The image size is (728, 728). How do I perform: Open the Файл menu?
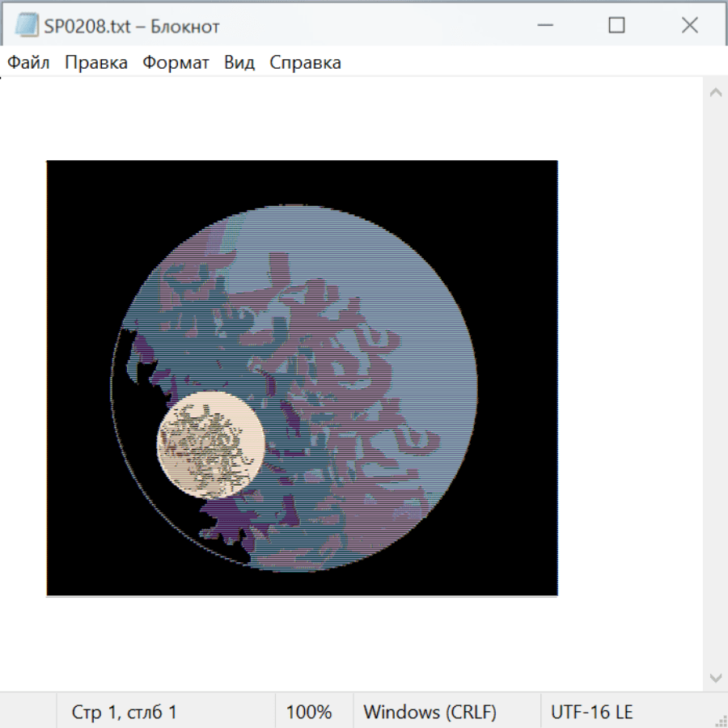(28, 63)
